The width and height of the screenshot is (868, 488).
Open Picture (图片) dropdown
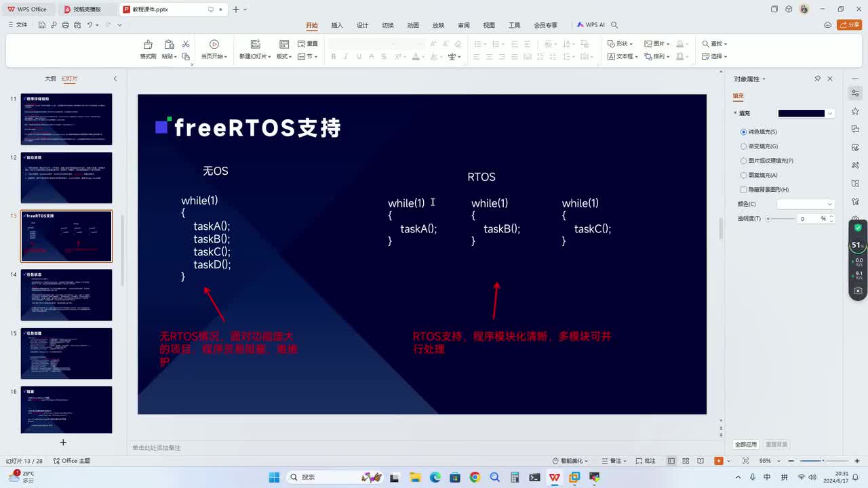point(656,43)
